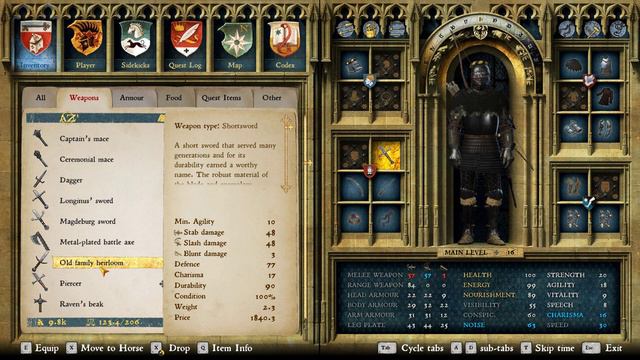Click the dagger icon next to Dagger
Viewport: 640px width, 360px height.
pyautogui.click(x=40, y=179)
